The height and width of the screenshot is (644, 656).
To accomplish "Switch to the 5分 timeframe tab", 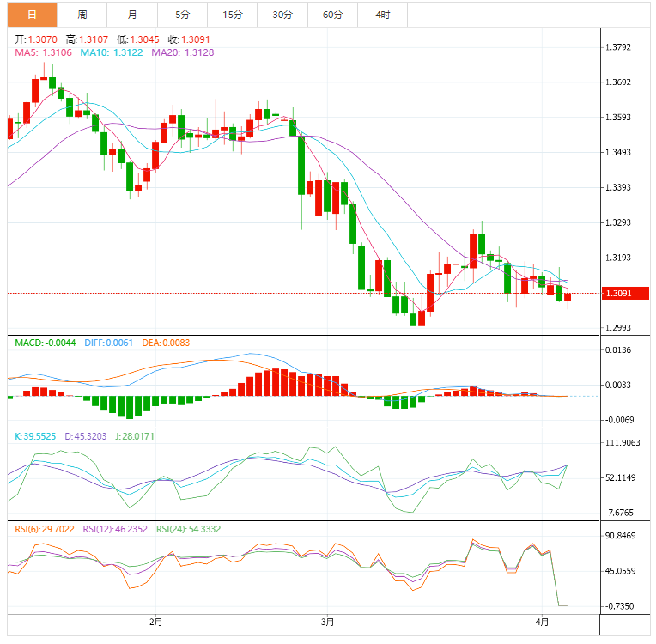I will point(182,15).
